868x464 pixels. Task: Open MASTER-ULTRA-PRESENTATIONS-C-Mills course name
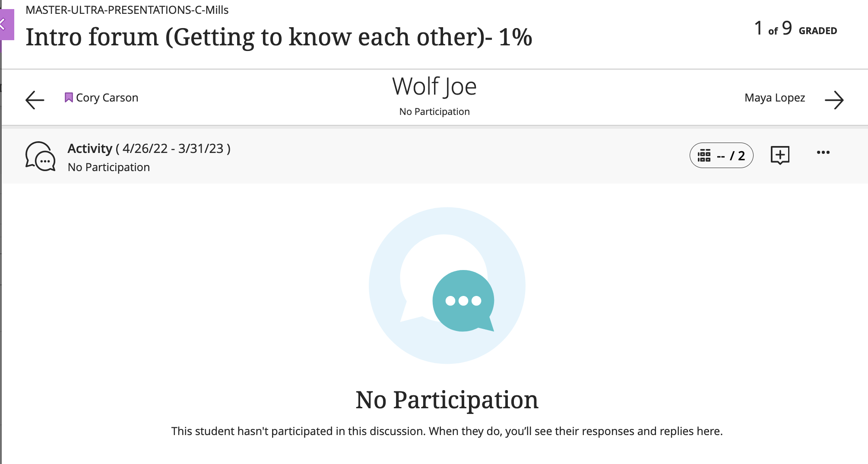click(x=127, y=10)
